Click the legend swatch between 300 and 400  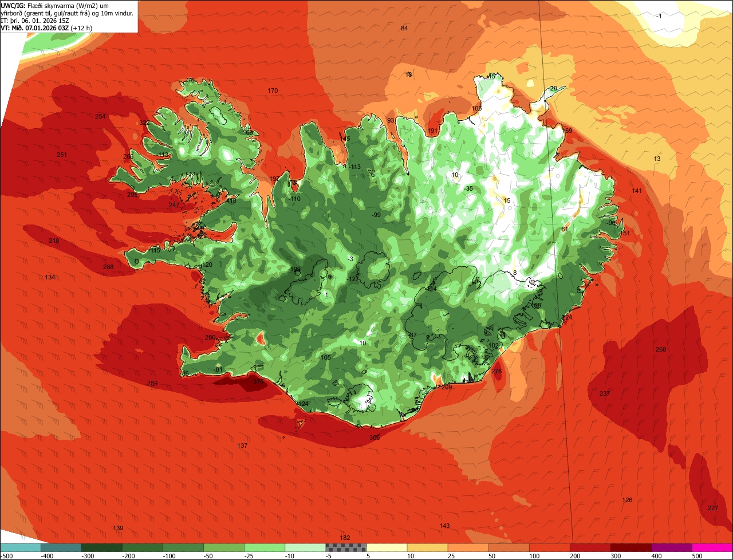coord(630,547)
